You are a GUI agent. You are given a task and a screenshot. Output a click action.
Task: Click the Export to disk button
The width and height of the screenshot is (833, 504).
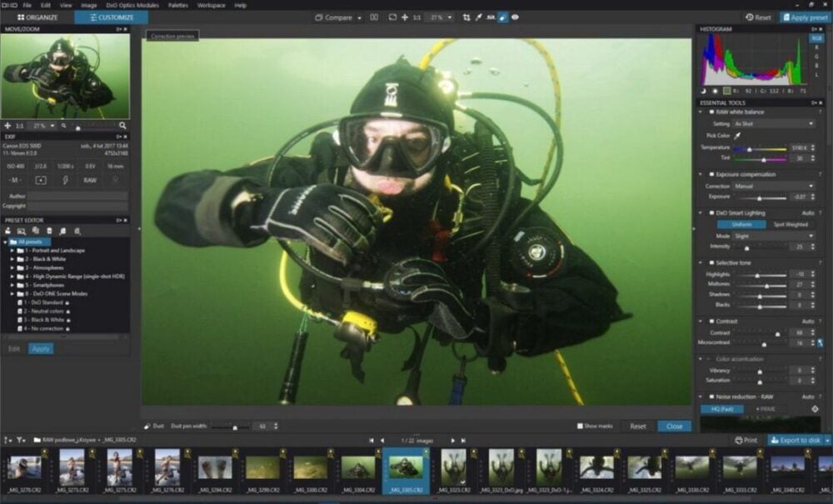(x=796, y=440)
